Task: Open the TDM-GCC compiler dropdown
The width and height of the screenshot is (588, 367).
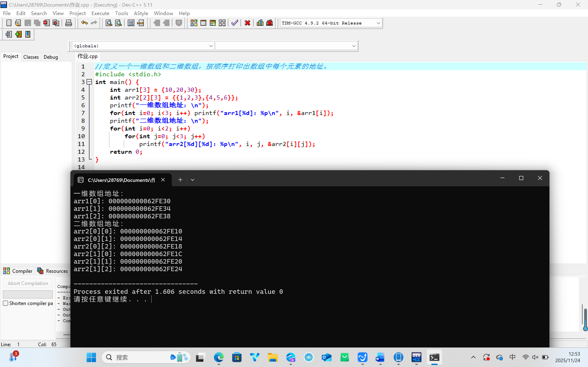Action: (x=378, y=23)
